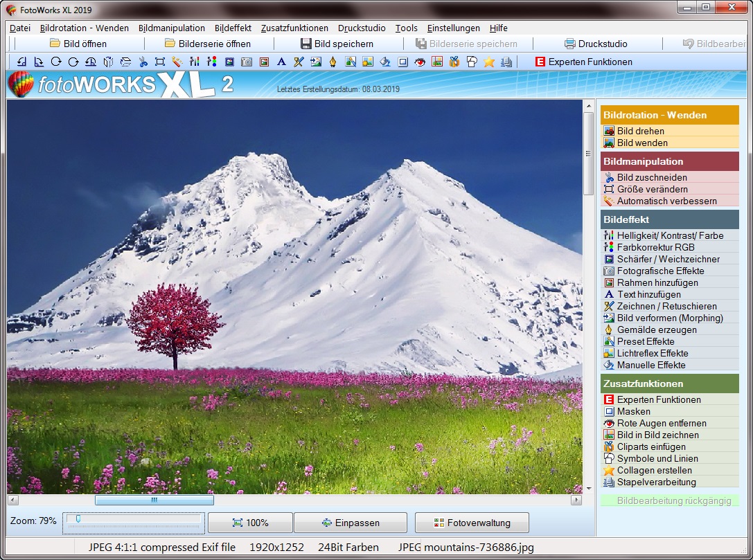Choose Bild zuschneiden in side panel
753x560 pixels.
(x=670, y=177)
